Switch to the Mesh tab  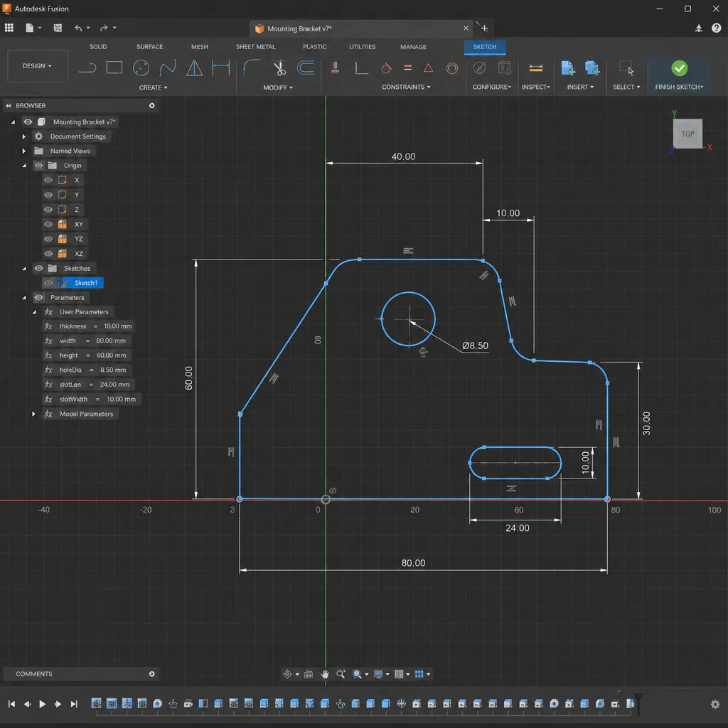coord(199,47)
